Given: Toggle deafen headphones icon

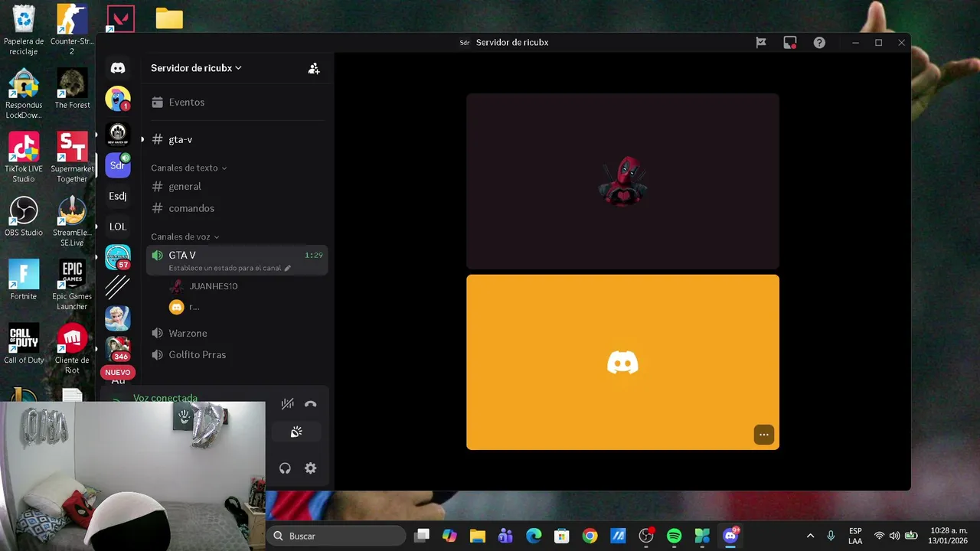Looking at the screenshot, I should pos(285,468).
